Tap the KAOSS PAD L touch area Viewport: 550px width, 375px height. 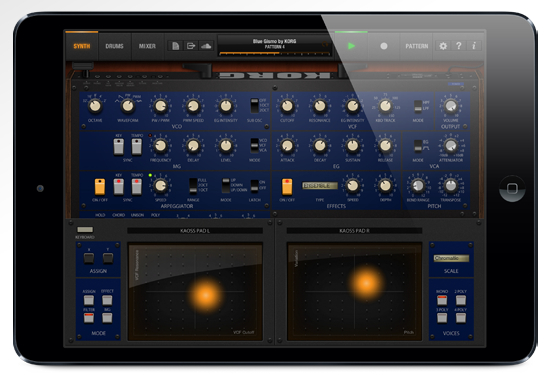[x=195, y=292]
